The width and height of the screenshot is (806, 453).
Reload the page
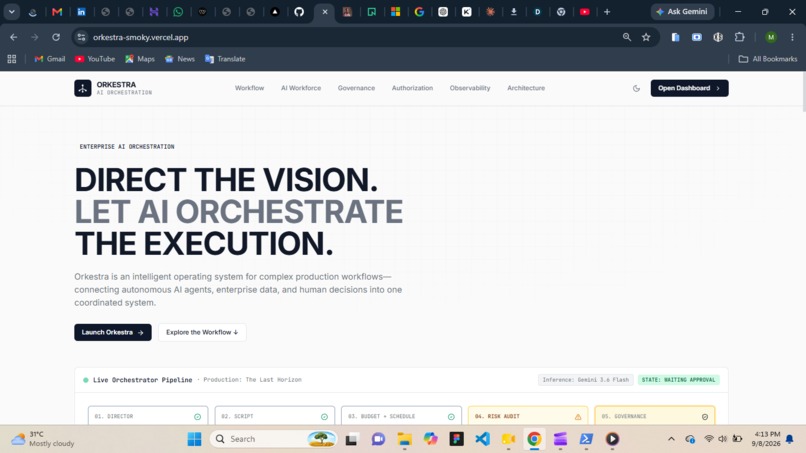(x=56, y=37)
